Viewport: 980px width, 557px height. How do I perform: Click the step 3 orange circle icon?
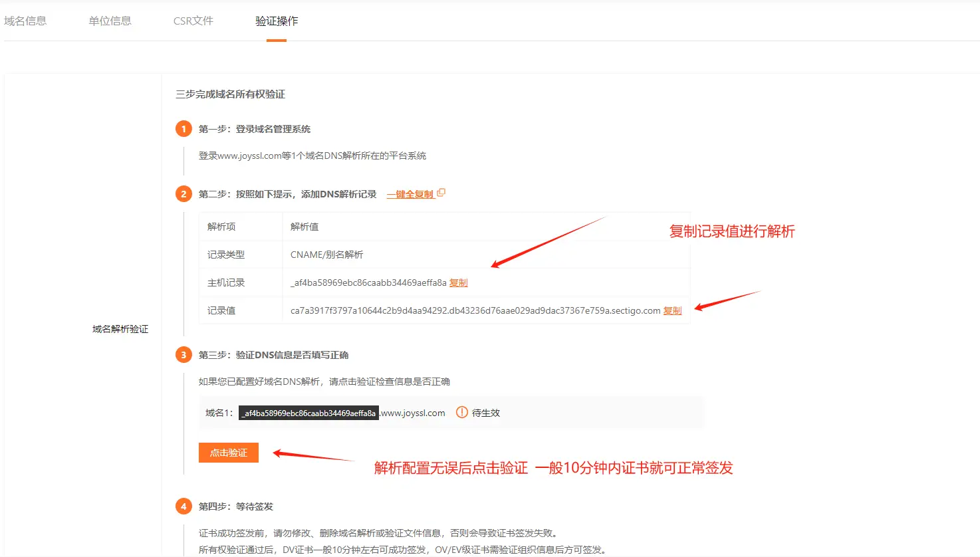tap(184, 354)
